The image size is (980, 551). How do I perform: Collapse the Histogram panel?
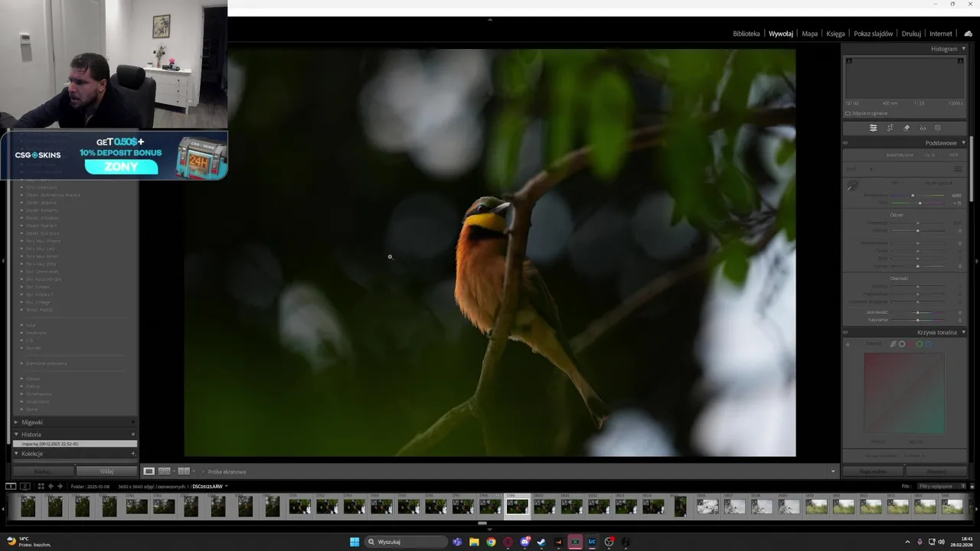coord(964,49)
